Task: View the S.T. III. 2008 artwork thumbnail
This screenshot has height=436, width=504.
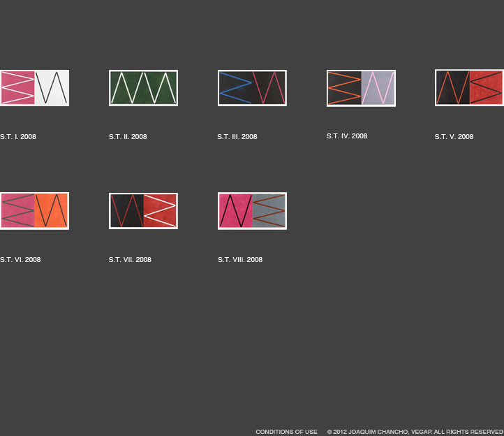Action: pos(252,88)
